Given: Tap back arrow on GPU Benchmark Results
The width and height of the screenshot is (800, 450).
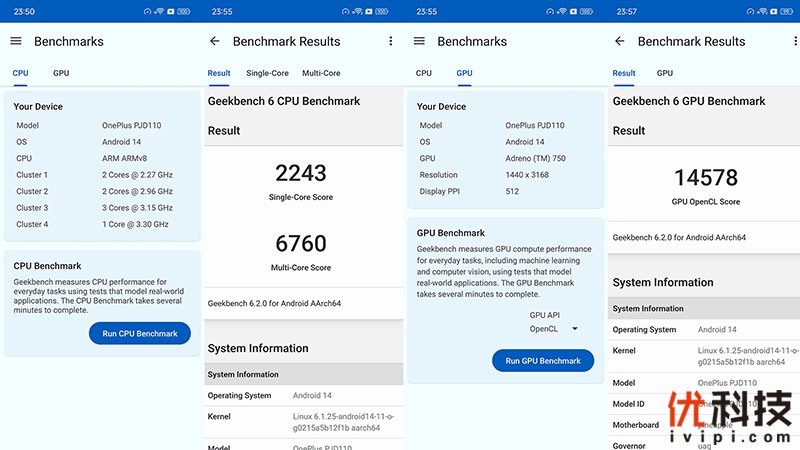Looking at the screenshot, I should tap(619, 41).
